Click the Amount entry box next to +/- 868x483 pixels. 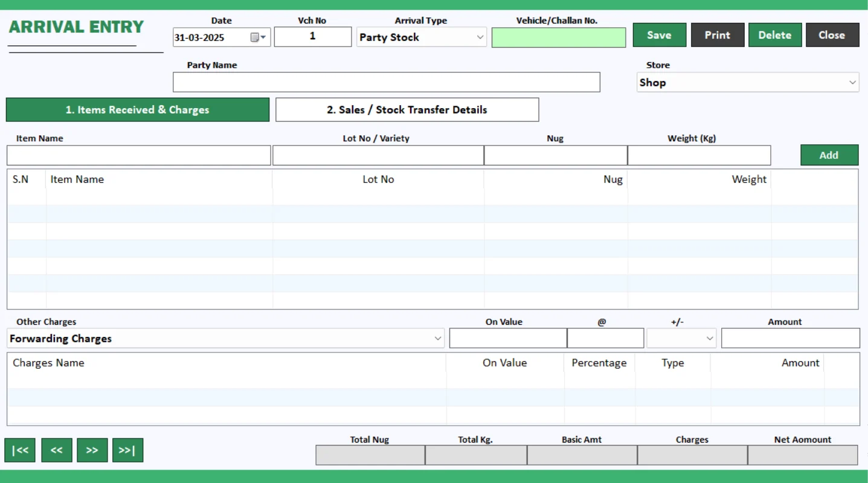pos(790,338)
